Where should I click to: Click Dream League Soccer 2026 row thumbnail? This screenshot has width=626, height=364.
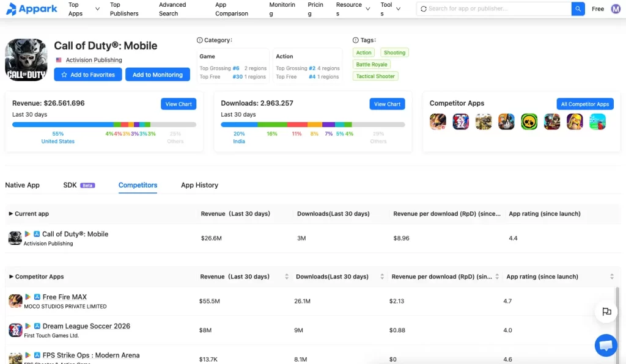[15, 330]
